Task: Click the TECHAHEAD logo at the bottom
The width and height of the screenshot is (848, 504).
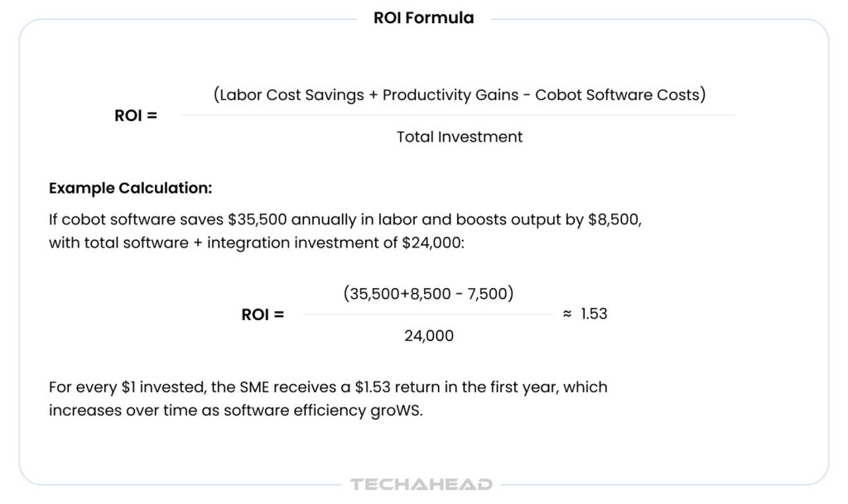Action: [422, 484]
